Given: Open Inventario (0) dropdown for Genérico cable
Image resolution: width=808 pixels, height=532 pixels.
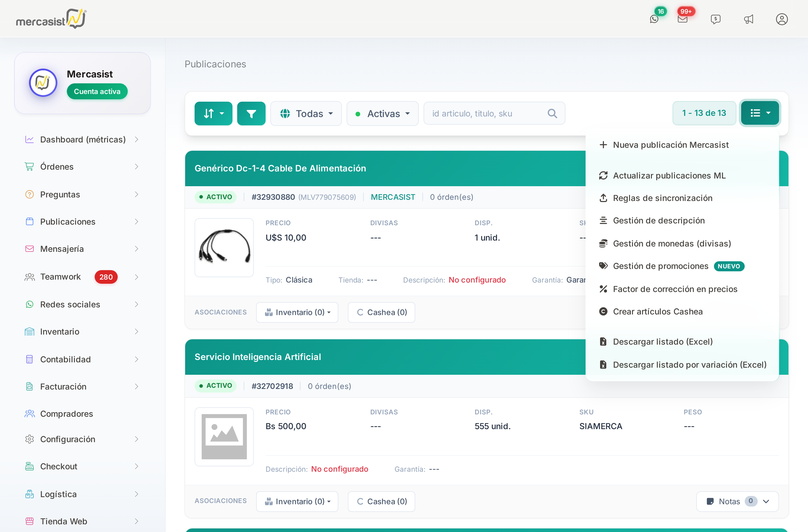Looking at the screenshot, I should coord(297,312).
